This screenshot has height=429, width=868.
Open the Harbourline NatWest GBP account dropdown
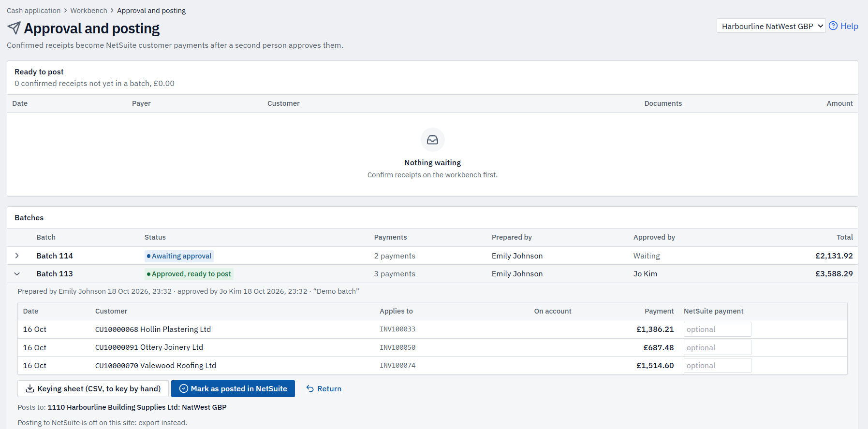pos(771,26)
